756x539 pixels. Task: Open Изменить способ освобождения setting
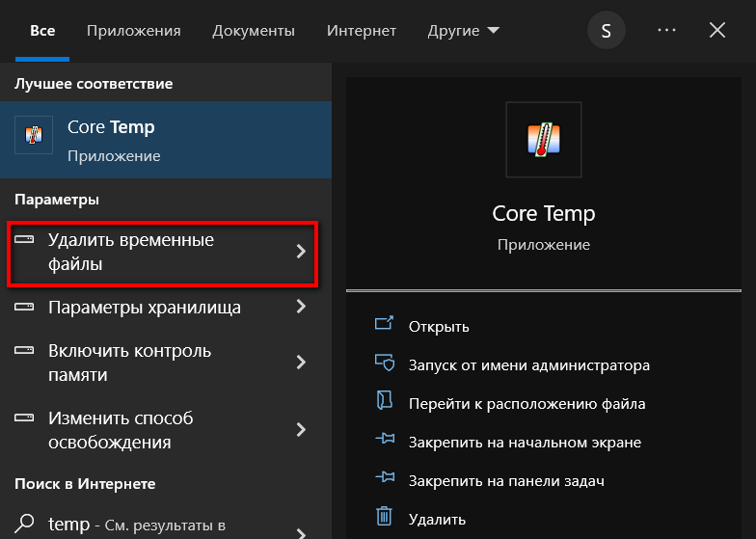(166, 430)
